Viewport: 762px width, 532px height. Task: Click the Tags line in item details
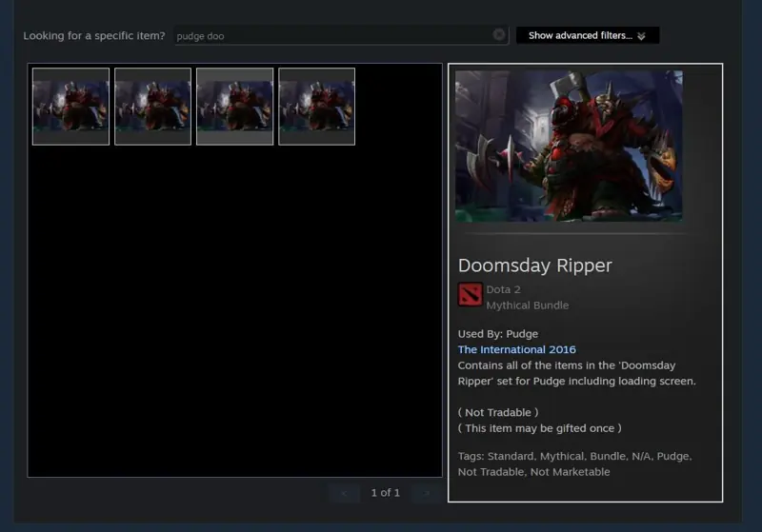point(575,464)
